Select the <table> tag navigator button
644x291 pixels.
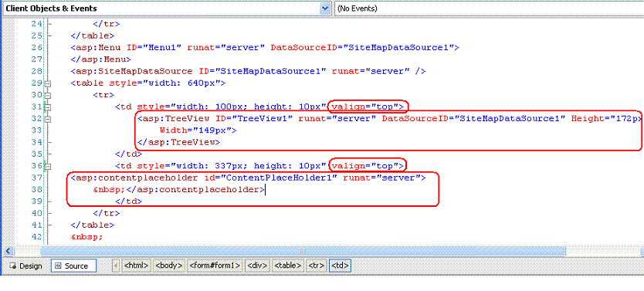[x=288, y=266]
